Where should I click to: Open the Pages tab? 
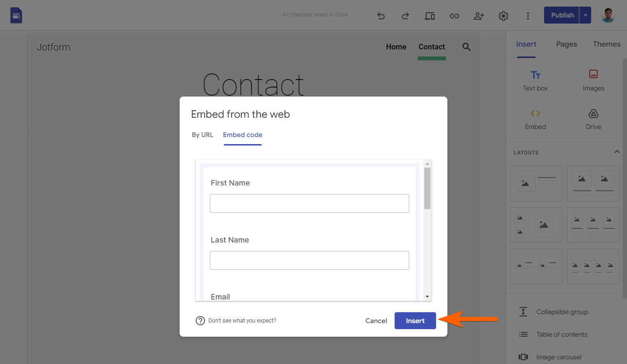(x=566, y=44)
